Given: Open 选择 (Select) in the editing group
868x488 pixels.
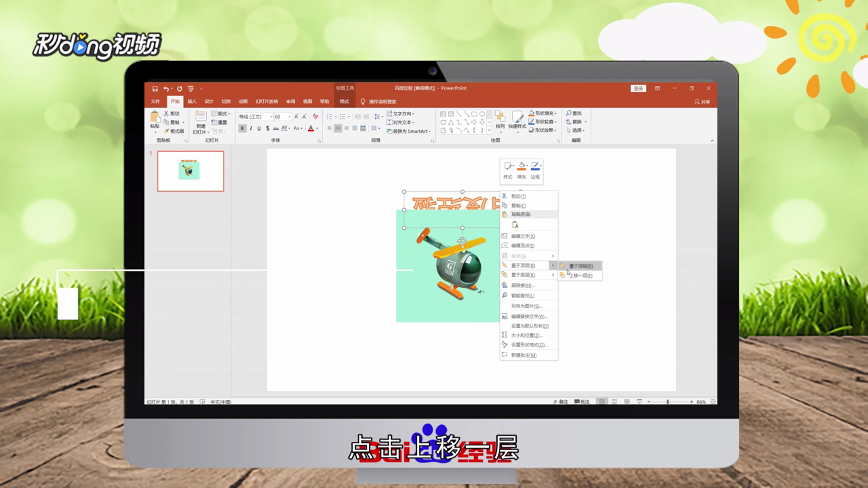Looking at the screenshot, I should pos(575,130).
